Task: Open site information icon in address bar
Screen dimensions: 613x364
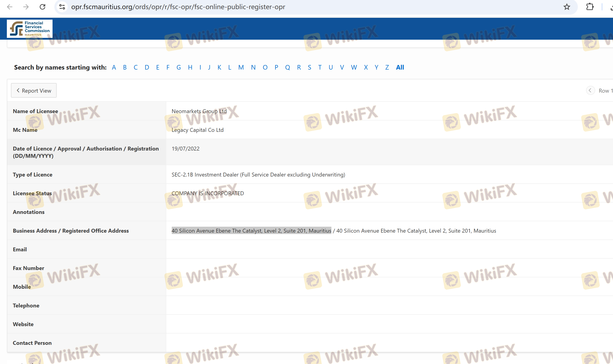Action: pyautogui.click(x=62, y=7)
